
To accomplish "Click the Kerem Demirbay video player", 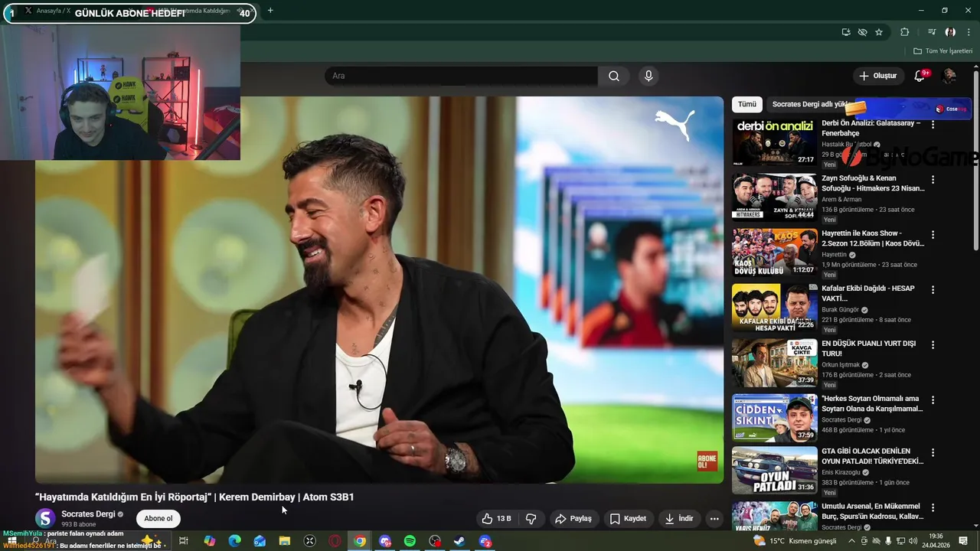I will click(x=379, y=289).
